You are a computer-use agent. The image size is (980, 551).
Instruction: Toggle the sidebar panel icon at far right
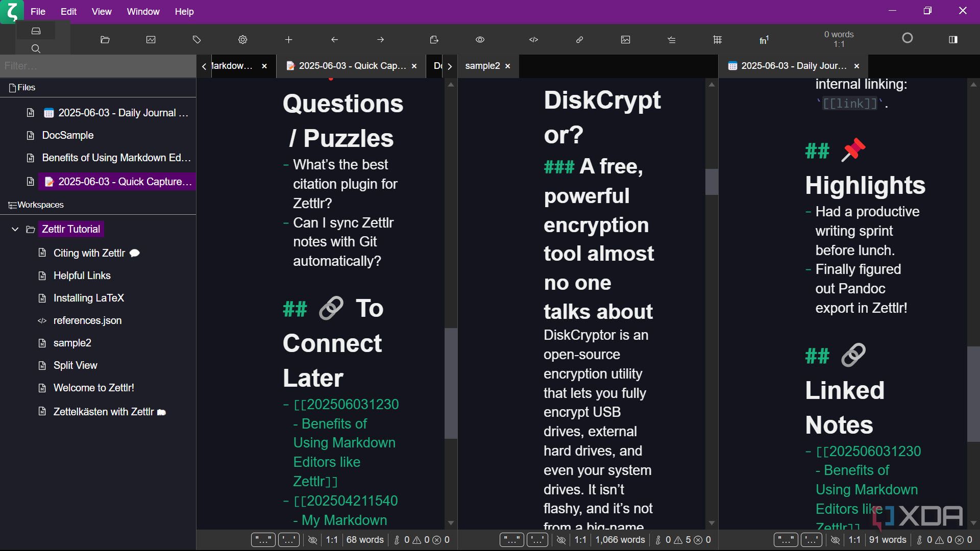click(x=953, y=39)
